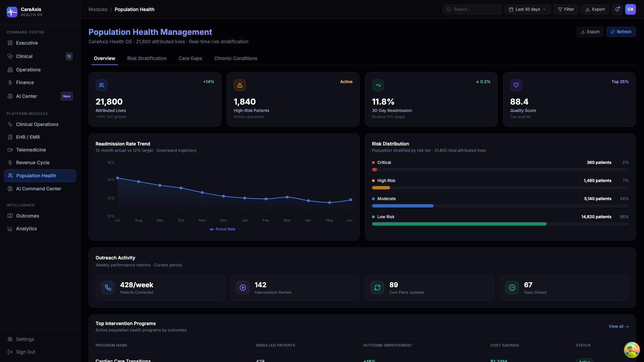Follow the View all programs link

[x=619, y=326]
